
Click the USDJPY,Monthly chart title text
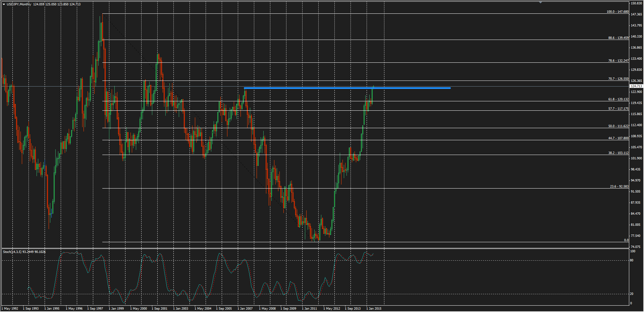(19, 4)
